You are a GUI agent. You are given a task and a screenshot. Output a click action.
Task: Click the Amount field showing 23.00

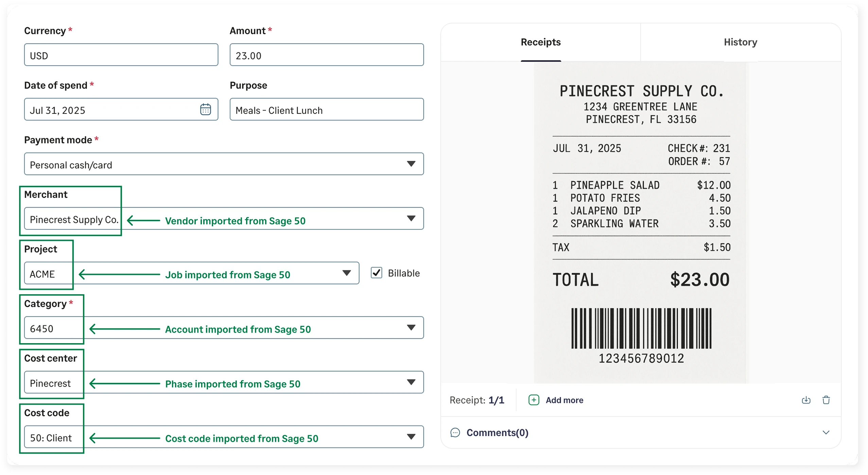tap(326, 55)
